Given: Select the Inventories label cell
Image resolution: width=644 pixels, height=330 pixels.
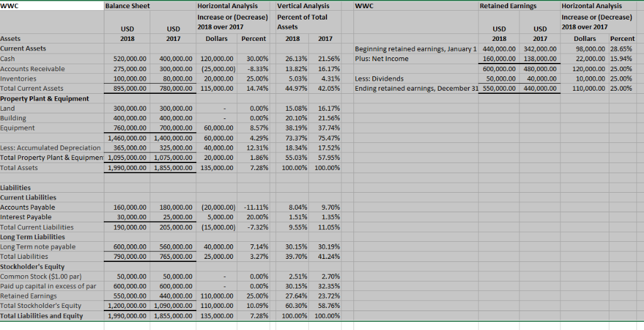Looking at the screenshot, I should click(18, 79).
